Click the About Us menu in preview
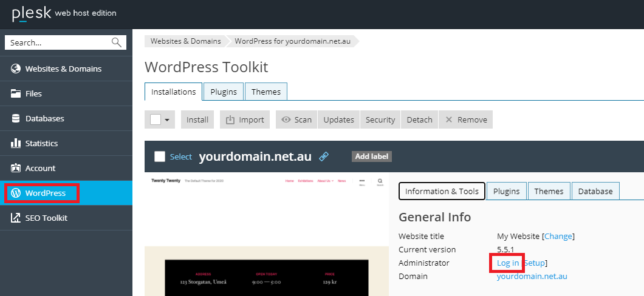Image resolution: width=644 pixels, height=296 pixels. click(x=325, y=181)
